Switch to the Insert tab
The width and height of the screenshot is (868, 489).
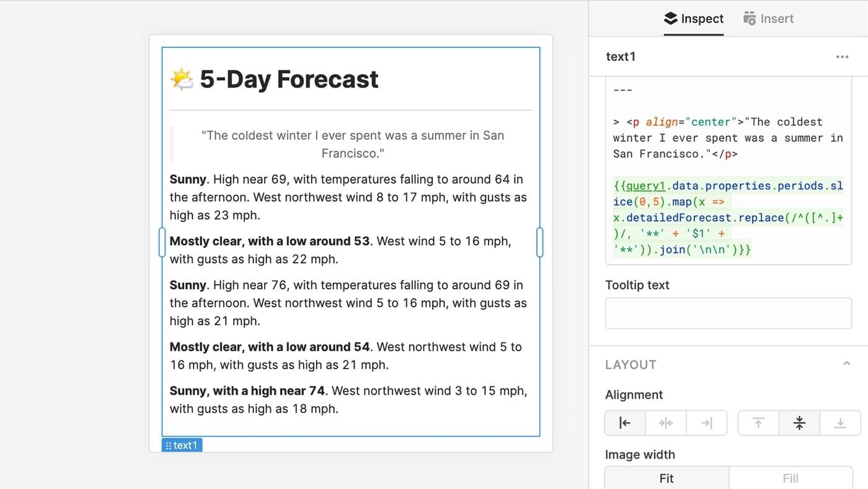pyautogui.click(x=768, y=18)
